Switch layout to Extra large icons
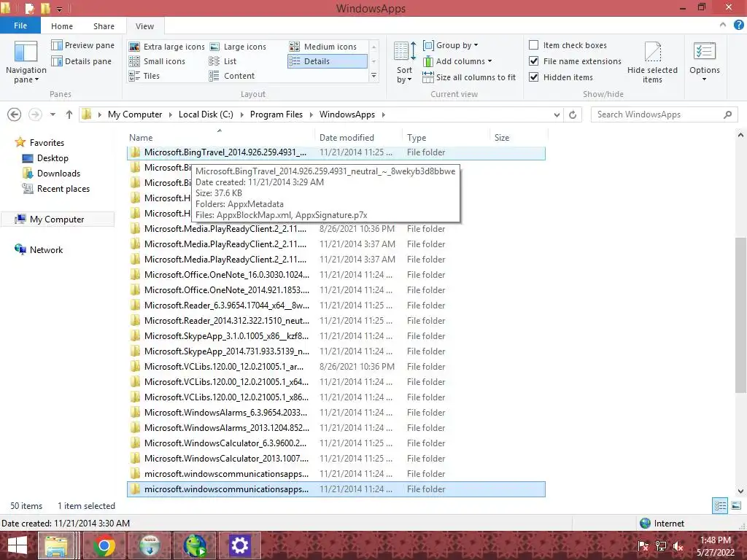The width and height of the screenshot is (747, 560). [x=167, y=47]
